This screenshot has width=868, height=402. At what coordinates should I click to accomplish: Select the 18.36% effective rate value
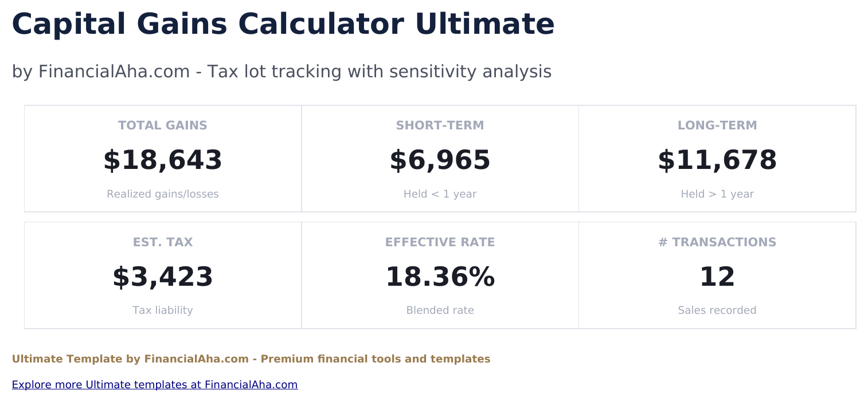tap(440, 277)
